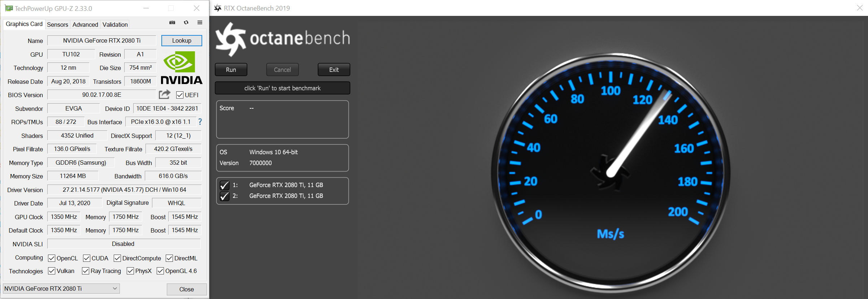Open the GPU selection dropdown in GPU-Z
The width and height of the screenshot is (868, 299).
(61, 289)
